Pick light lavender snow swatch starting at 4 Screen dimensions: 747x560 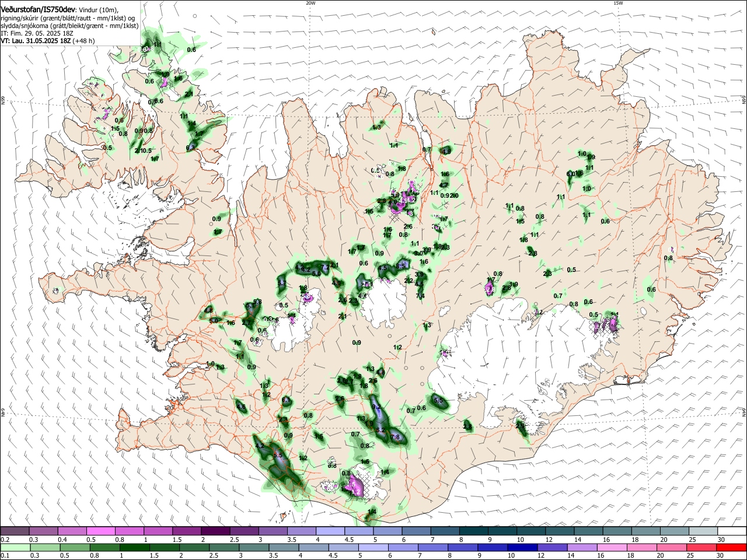point(330,531)
